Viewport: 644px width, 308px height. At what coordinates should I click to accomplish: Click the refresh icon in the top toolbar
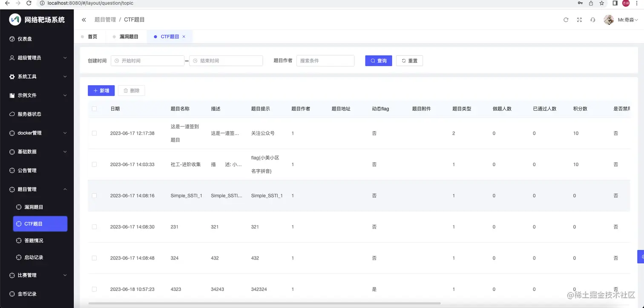566,20
